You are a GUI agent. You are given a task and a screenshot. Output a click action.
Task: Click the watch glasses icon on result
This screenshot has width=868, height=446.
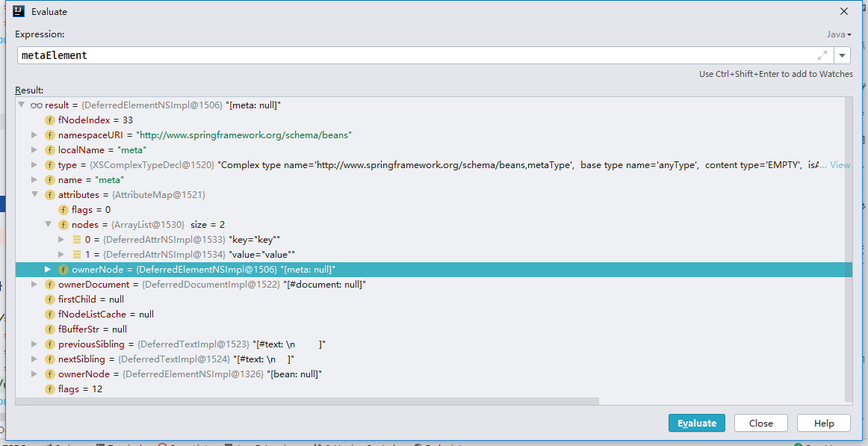click(37, 105)
